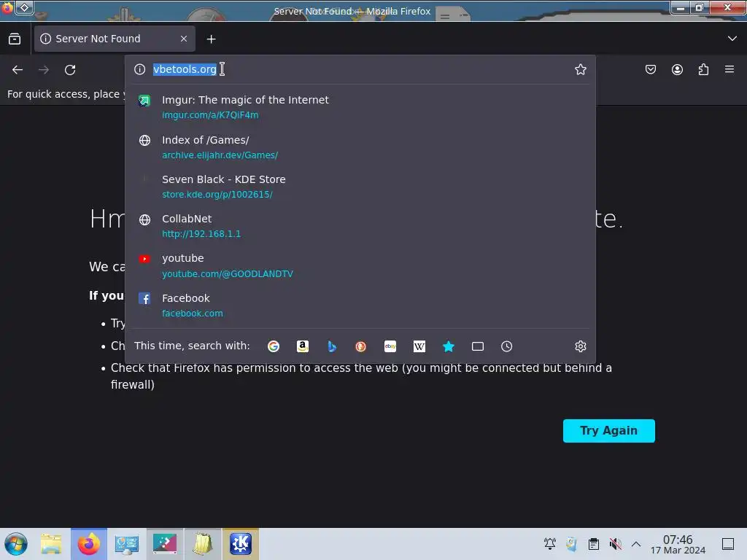Image resolution: width=747 pixels, height=560 pixels.
Task: Click the archive.elijahr.dev/Games/ URL
Action: point(220,155)
